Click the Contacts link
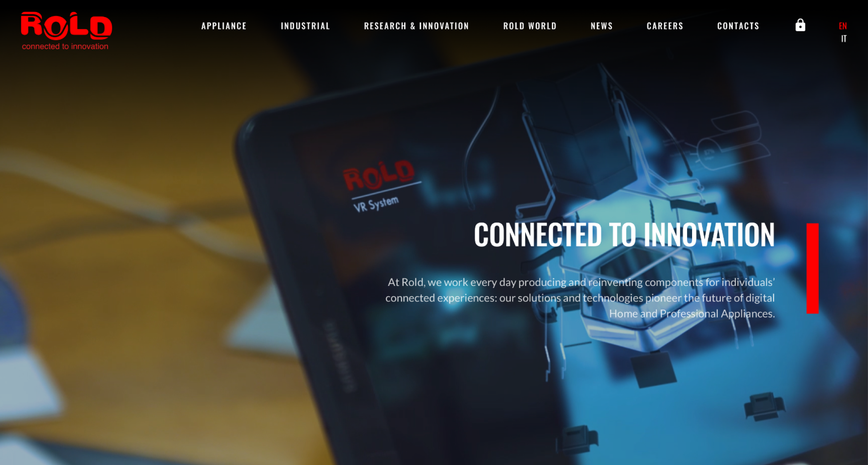Screen dimensions: 868x465 coord(737,25)
